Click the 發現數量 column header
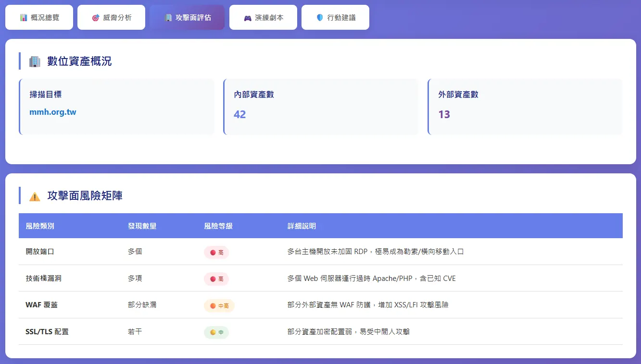 click(x=142, y=226)
